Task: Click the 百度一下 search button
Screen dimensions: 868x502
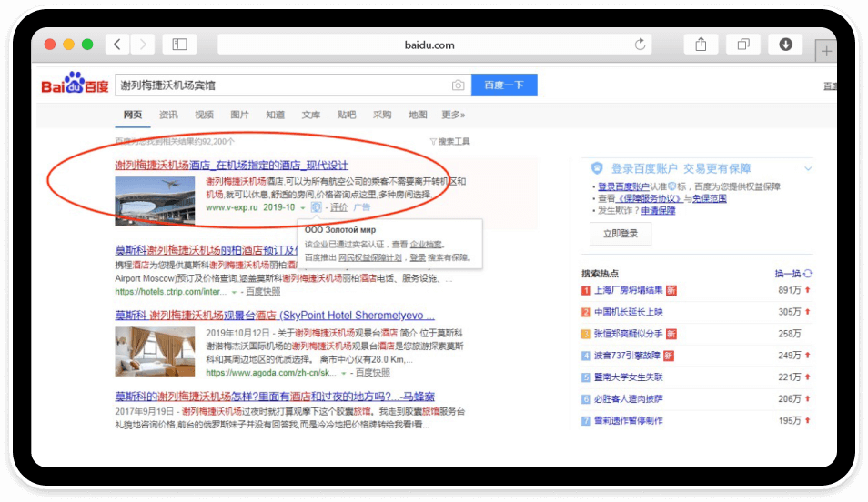Action: coord(504,85)
